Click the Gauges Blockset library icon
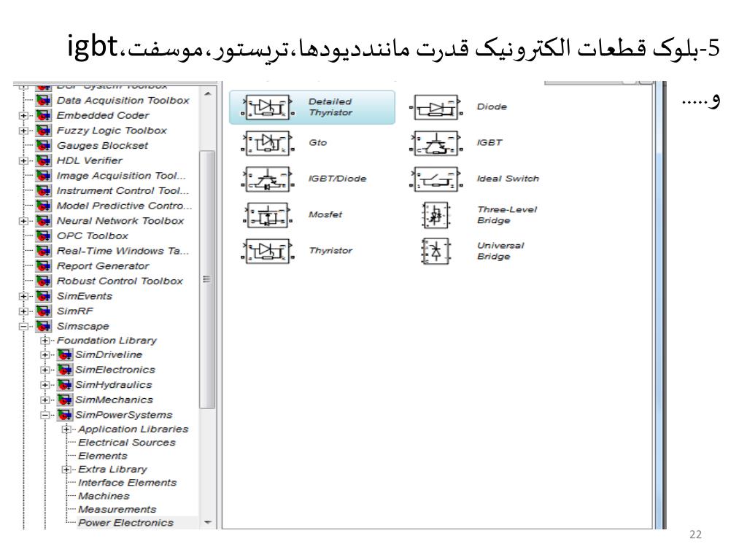This screenshot has height=560, width=747. click(43, 146)
